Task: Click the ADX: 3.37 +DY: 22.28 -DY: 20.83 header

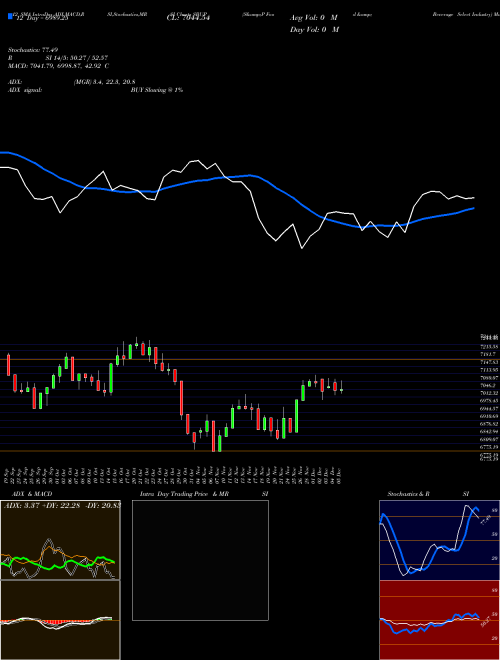Action: coord(61,505)
